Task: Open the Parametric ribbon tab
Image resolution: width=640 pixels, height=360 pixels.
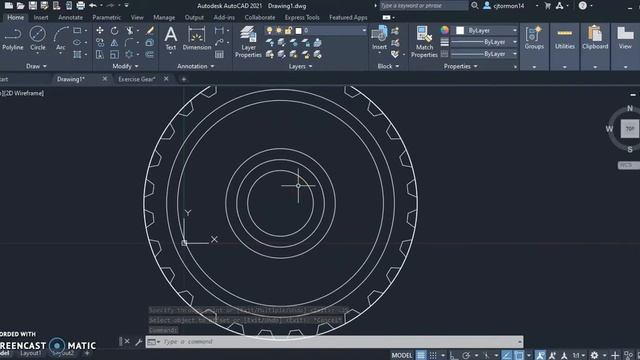Action: pyautogui.click(x=107, y=18)
